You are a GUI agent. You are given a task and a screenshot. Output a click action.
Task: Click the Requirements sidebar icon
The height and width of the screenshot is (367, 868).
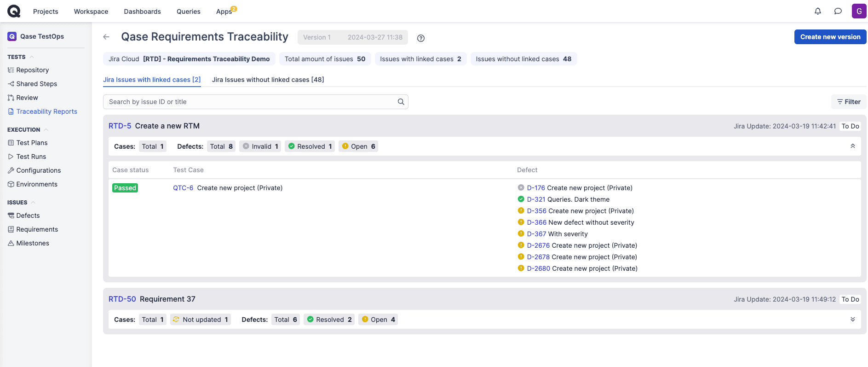tap(11, 229)
